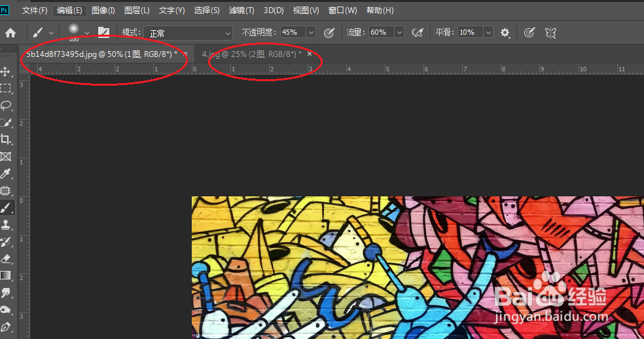Select the Move tool
The image size is (644, 339).
[6, 71]
